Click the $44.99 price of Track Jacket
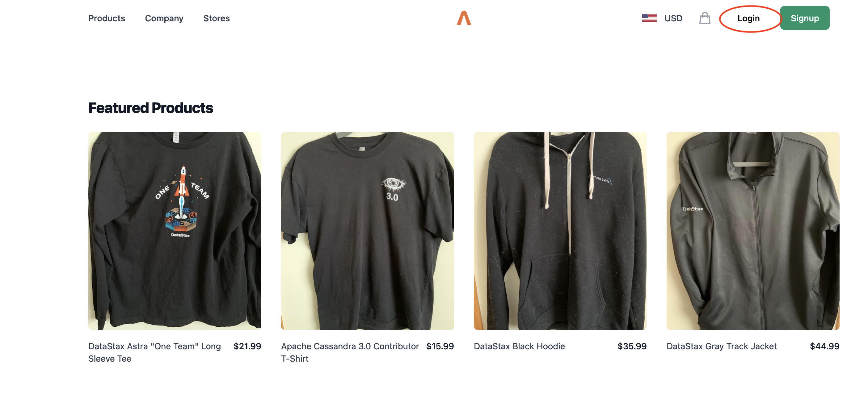Image resolution: width=868 pixels, height=420 pixels. (x=824, y=346)
